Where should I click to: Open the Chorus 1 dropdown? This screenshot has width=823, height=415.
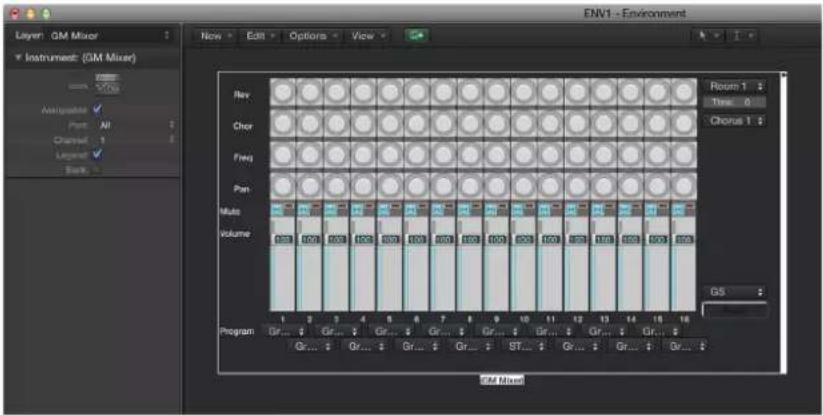pyautogui.click(x=735, y=121)
